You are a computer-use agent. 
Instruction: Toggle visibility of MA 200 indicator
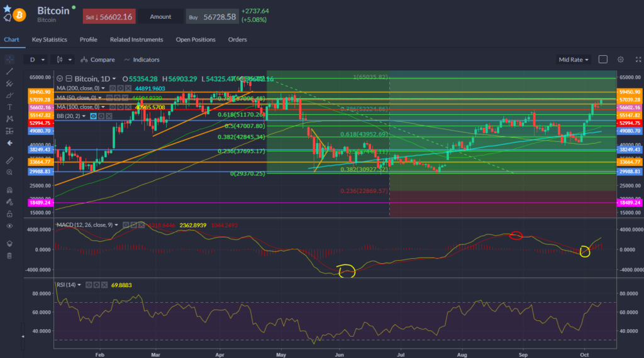113,88
